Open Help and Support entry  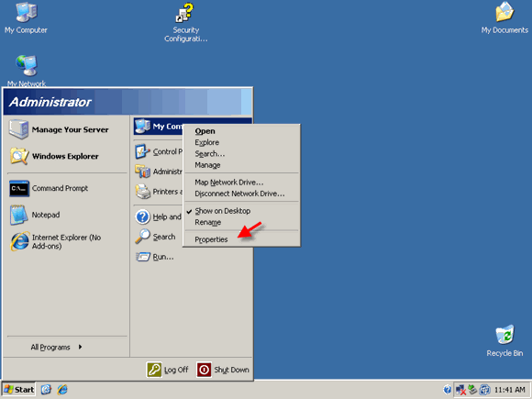[159, 216]
